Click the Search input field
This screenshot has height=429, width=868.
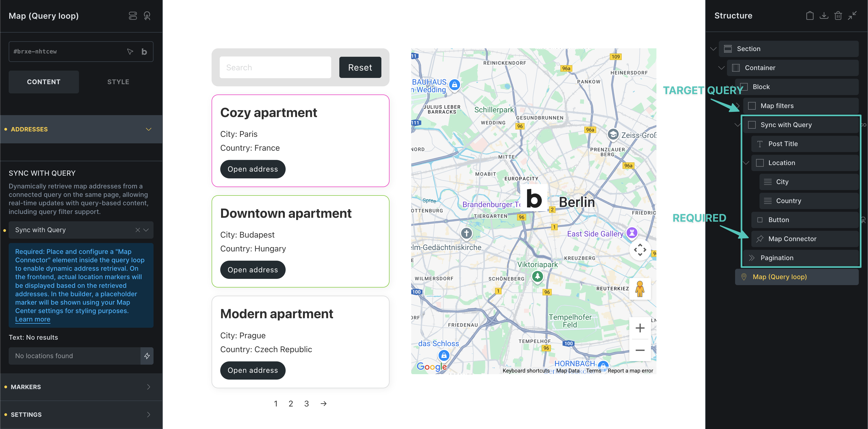coord(275,67)
